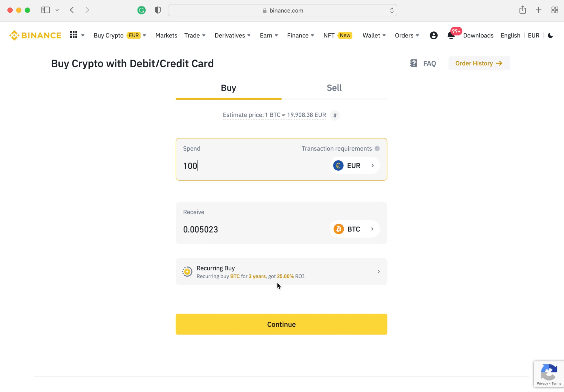This screenshot has width=564, height=392.
Task: Open Order History link
Action: point(479,63)
